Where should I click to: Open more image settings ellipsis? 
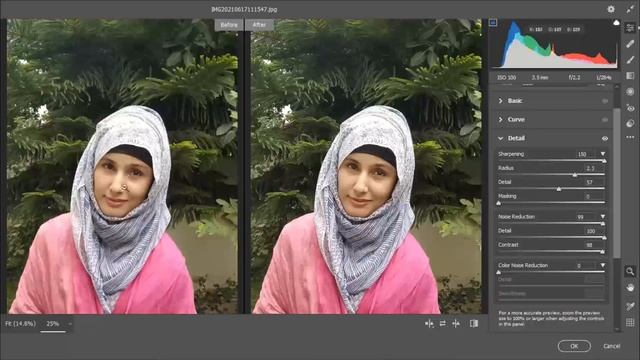pos(630,137)
